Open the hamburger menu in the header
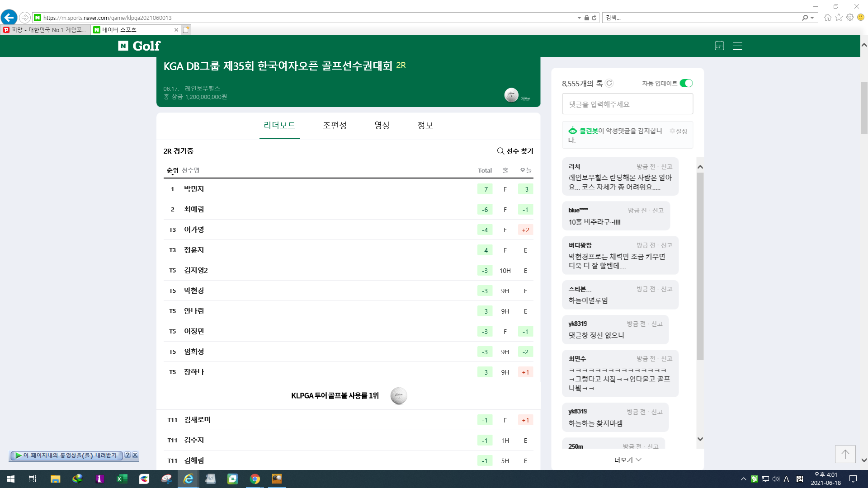This screenshot has height=488, width=868. click(737, 46)
